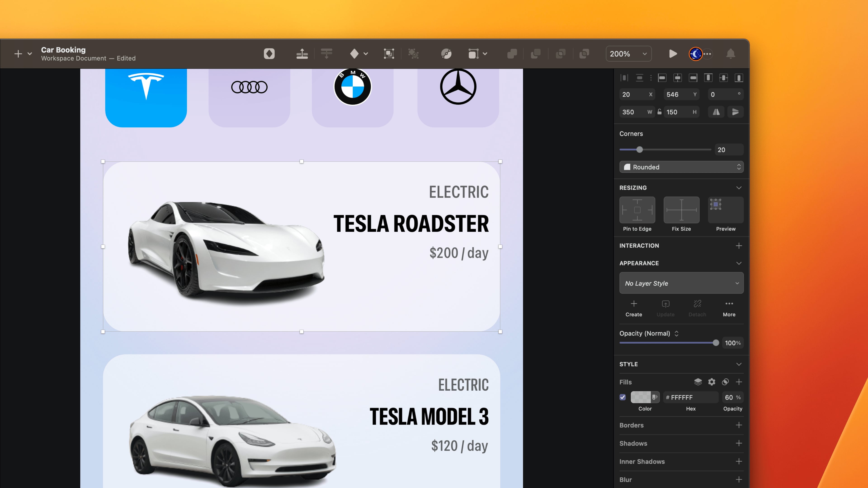
Task: Open the 200% zoom dropdown
Action: [628, 54]
